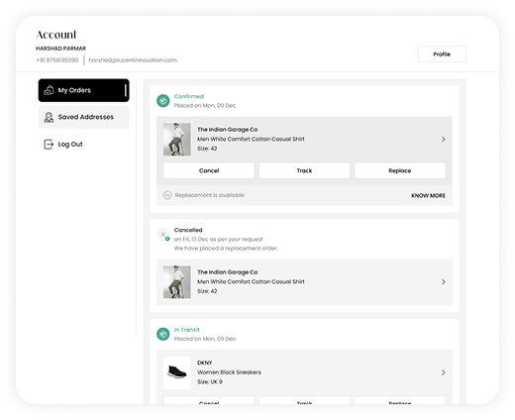
Task: Open the Profile button
Action: 442,54
